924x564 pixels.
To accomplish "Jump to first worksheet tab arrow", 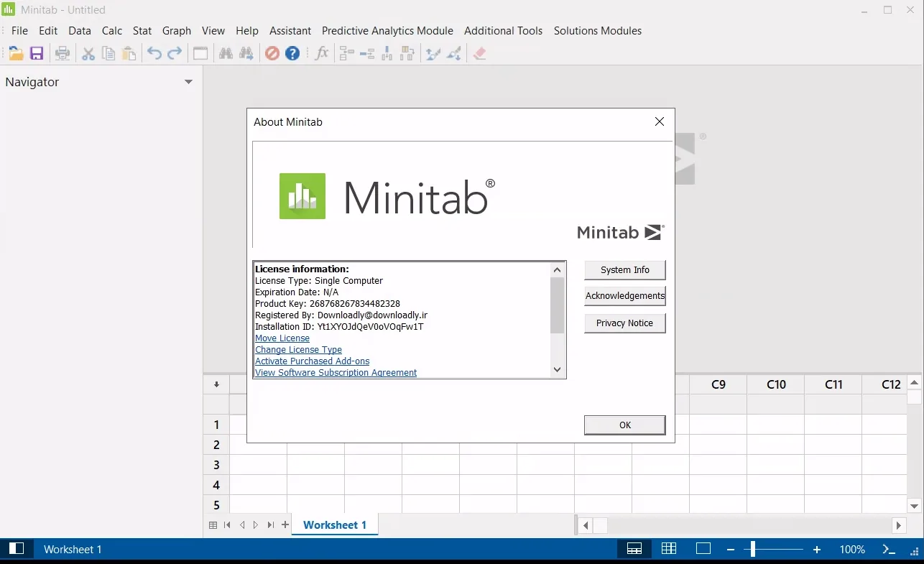I will (x=227, y=525).
